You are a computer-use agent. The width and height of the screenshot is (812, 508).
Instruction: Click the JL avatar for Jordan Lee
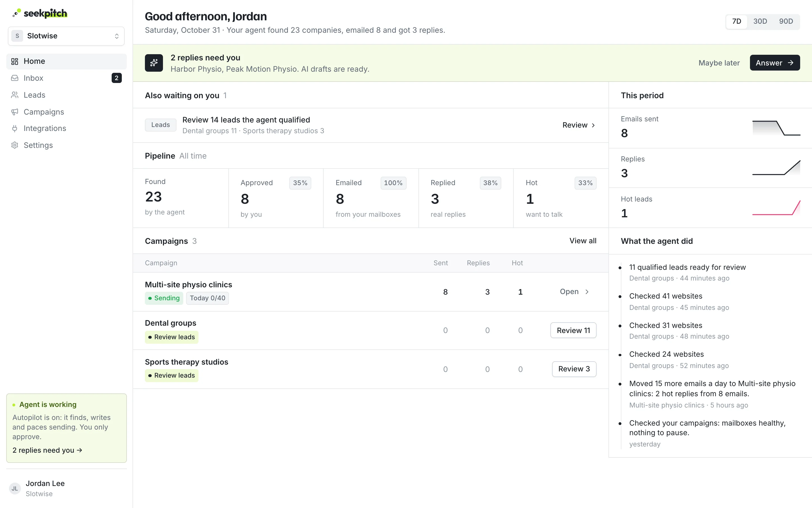(15, 489)
